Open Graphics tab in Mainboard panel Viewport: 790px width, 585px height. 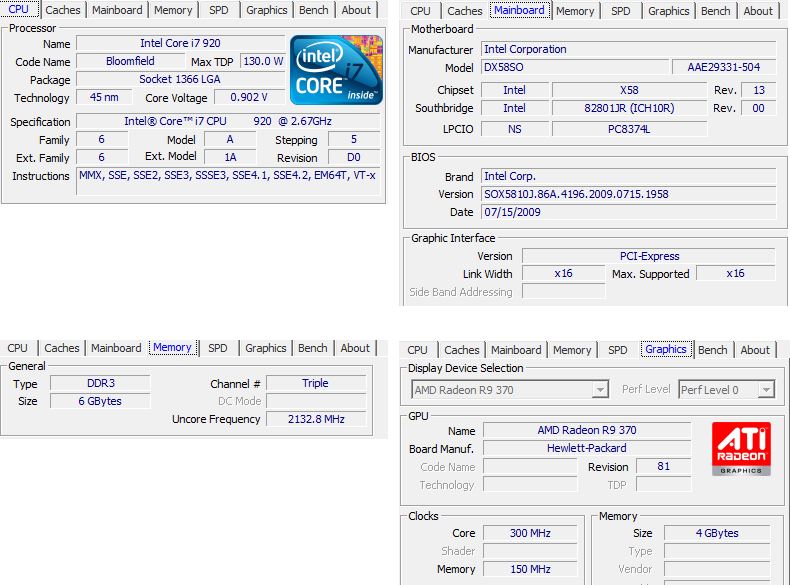669,11
